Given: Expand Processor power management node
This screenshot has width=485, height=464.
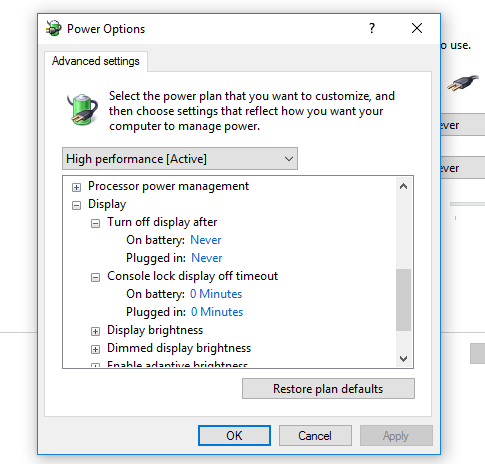Looking at the screenshot, I should [x=76, y=187].
